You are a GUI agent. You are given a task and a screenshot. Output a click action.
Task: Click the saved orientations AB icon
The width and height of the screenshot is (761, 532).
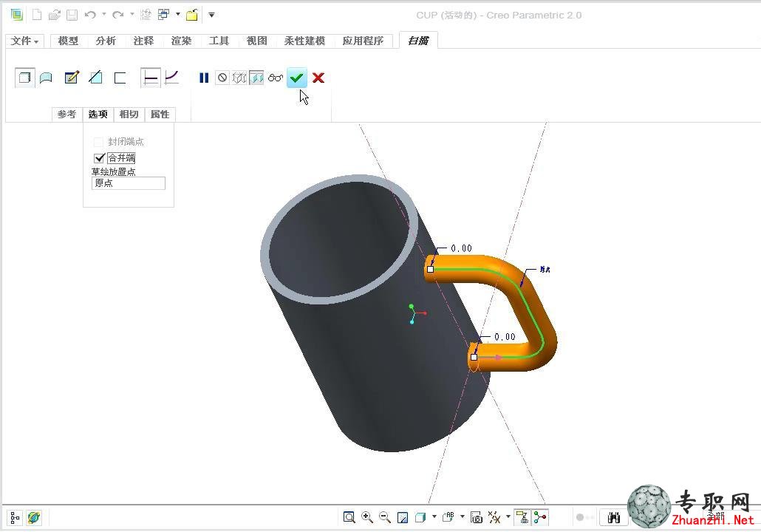[x=448, y=517]
